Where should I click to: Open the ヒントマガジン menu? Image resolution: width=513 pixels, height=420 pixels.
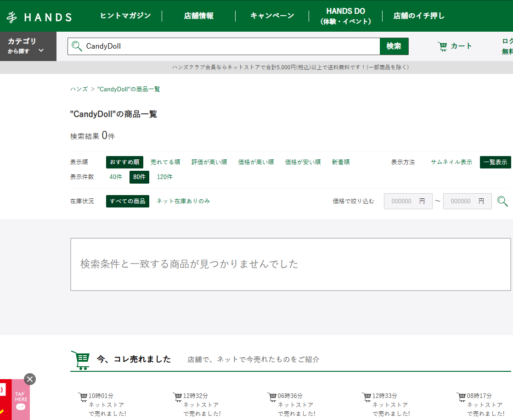tap(125, 16)
